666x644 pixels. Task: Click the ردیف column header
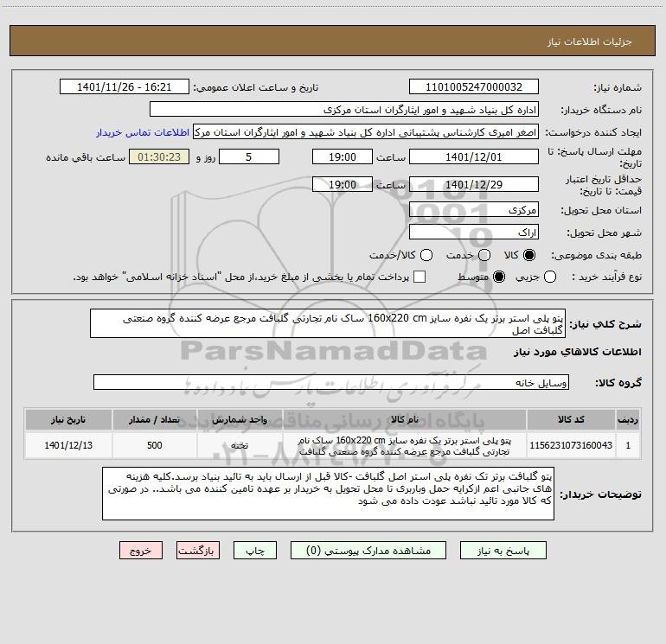point(628,419)
